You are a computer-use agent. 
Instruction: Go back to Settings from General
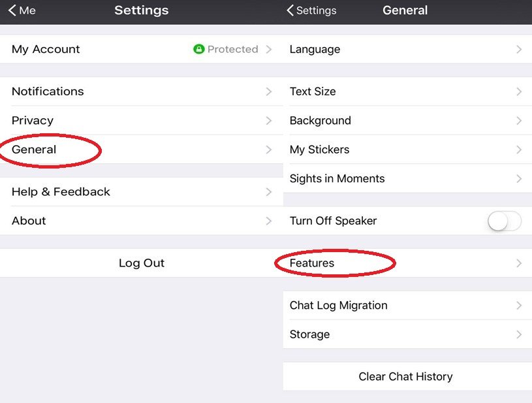(311, 10)
